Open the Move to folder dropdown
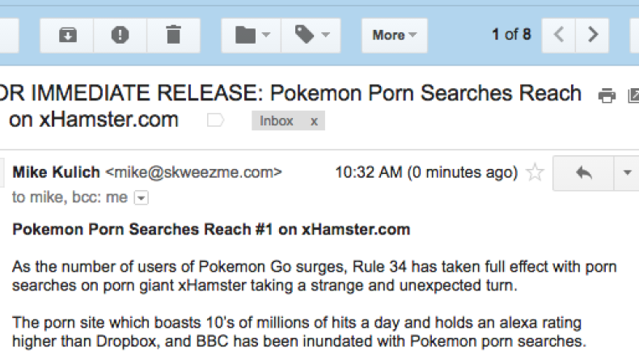The width and height of the screenshot is (639, 364). point(251,35)
